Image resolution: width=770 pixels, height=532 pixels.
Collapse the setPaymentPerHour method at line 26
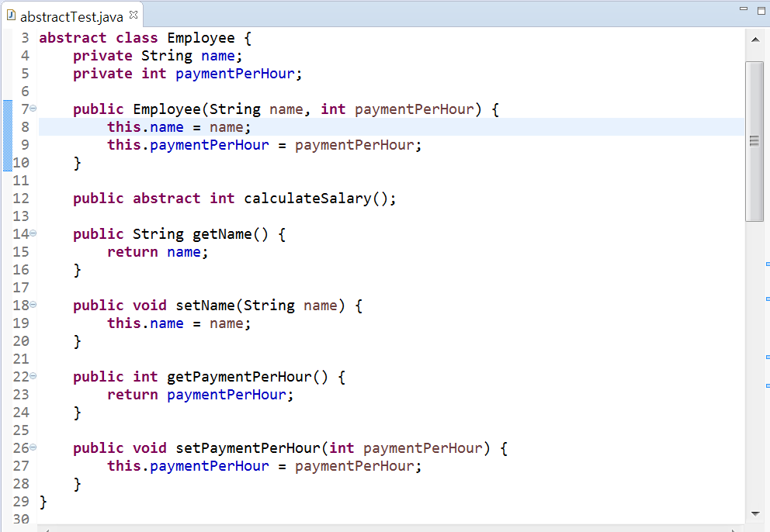pyautogui.click(x=33, y=447)
